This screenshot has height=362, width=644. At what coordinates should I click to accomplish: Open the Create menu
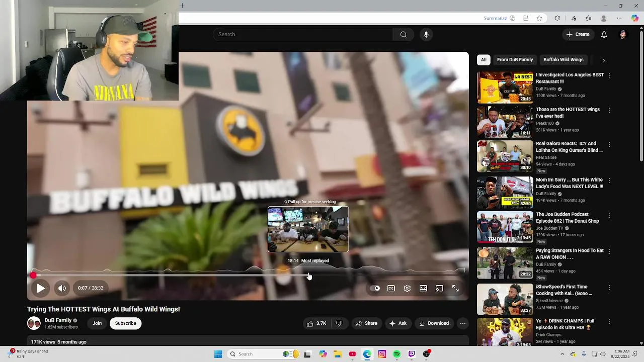pyautogui.click(x=578, y=34)
